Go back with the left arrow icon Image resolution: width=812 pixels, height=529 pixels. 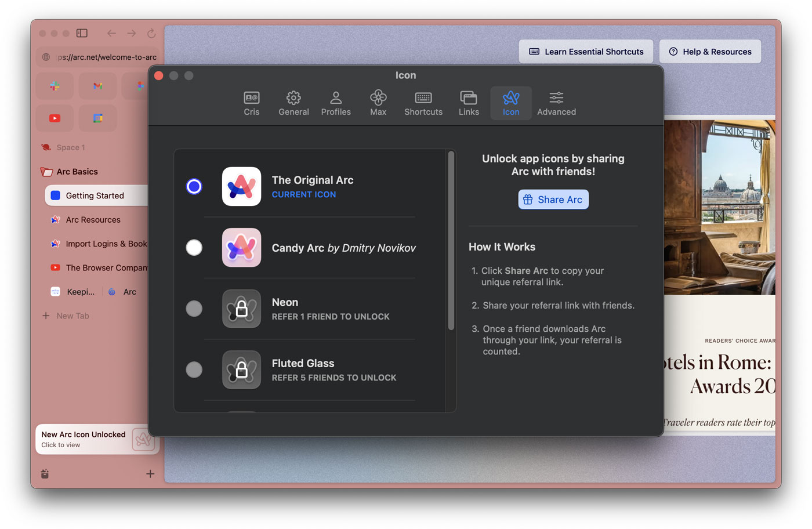[x=111, y=34]
